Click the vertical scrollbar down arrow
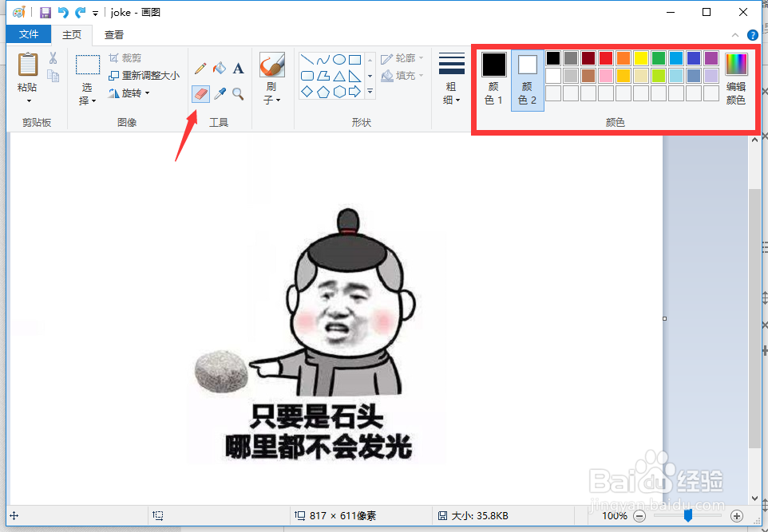The height and width of the screenshot is (532, 768). 754,499
